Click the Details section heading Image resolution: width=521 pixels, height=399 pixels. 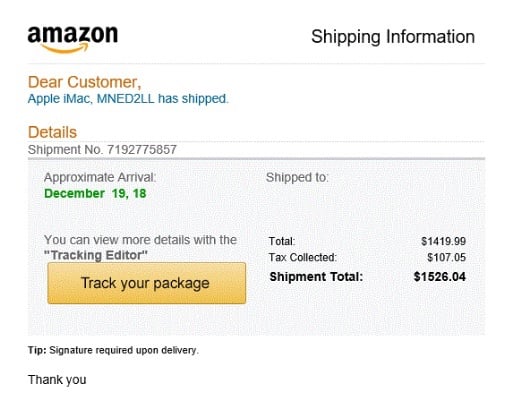tap(52, 132)
